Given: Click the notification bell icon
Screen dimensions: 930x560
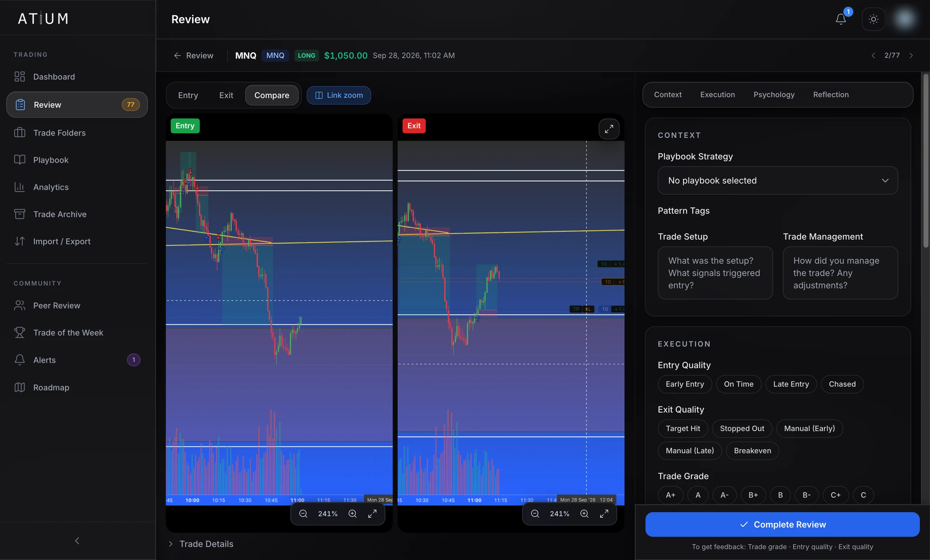Looking at the screenshot, I should coord(840,19).
